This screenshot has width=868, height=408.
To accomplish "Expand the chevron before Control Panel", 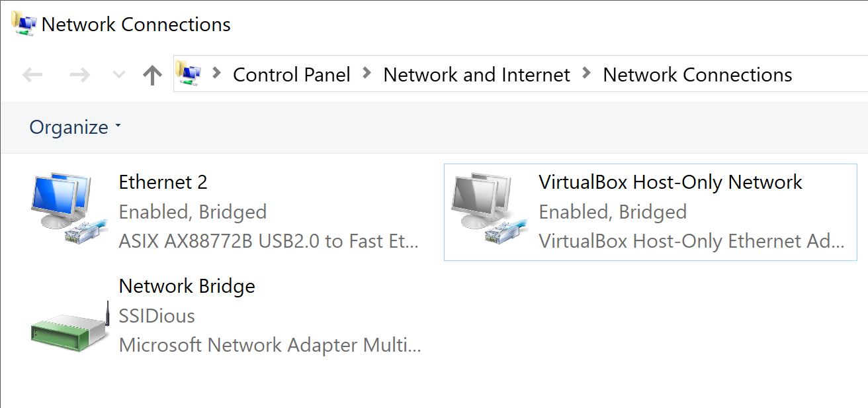I will 216,74.
